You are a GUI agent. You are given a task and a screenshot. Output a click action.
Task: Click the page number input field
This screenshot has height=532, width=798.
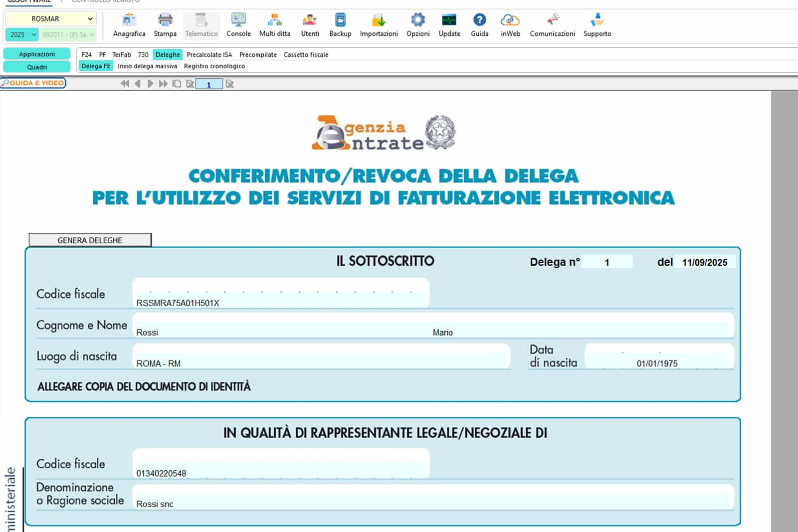click(x=209, y=84)
